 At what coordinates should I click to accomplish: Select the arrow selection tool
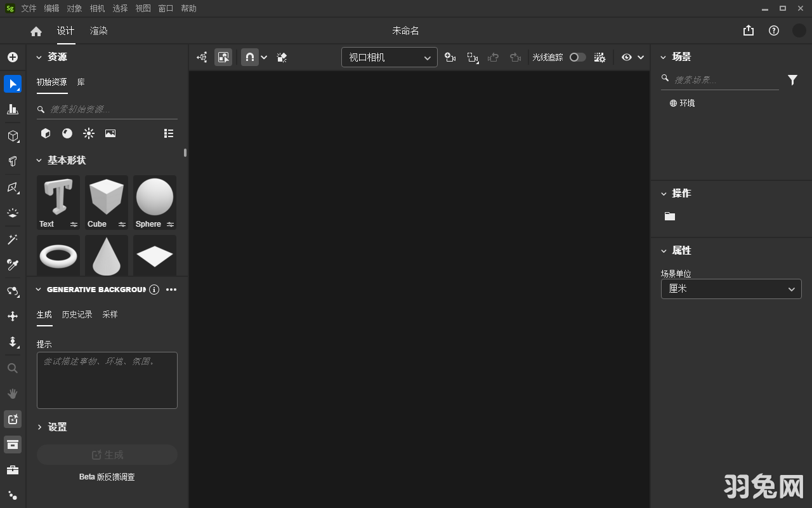point(13,83)
